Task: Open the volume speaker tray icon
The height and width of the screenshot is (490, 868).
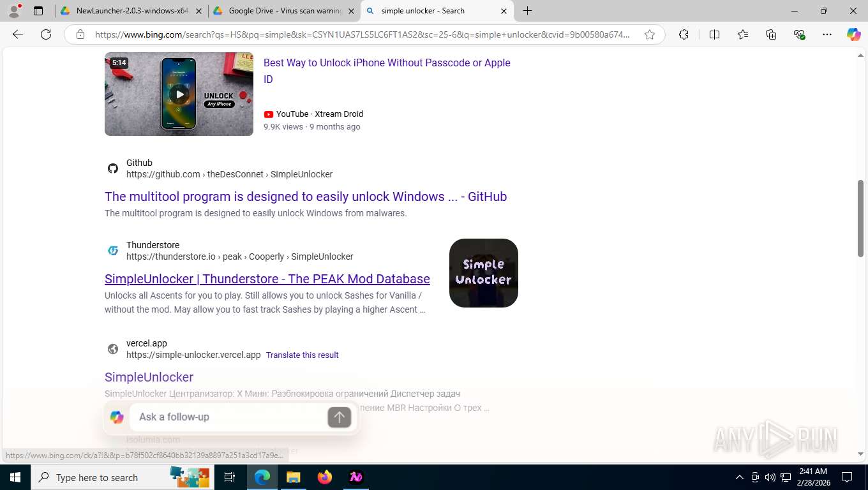Action: 770,477
